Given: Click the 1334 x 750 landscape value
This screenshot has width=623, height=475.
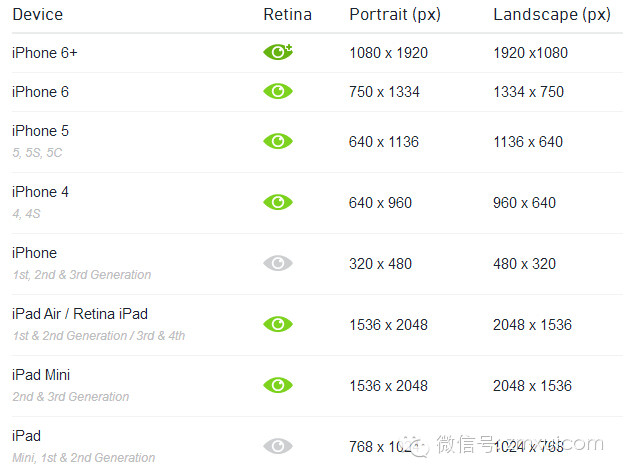Looking at the screenshot, I should (x=528, y=91).
